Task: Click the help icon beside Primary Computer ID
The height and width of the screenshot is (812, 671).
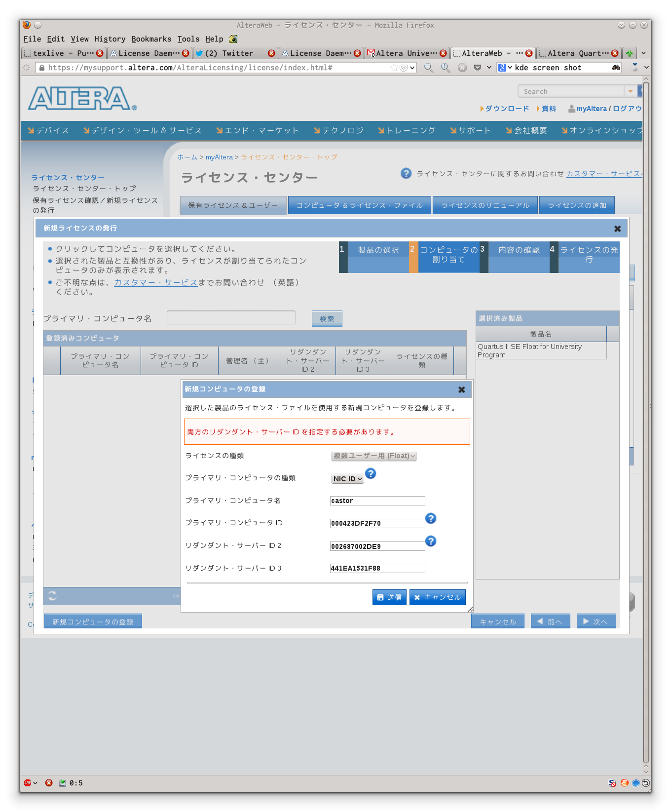Action: 430,518
